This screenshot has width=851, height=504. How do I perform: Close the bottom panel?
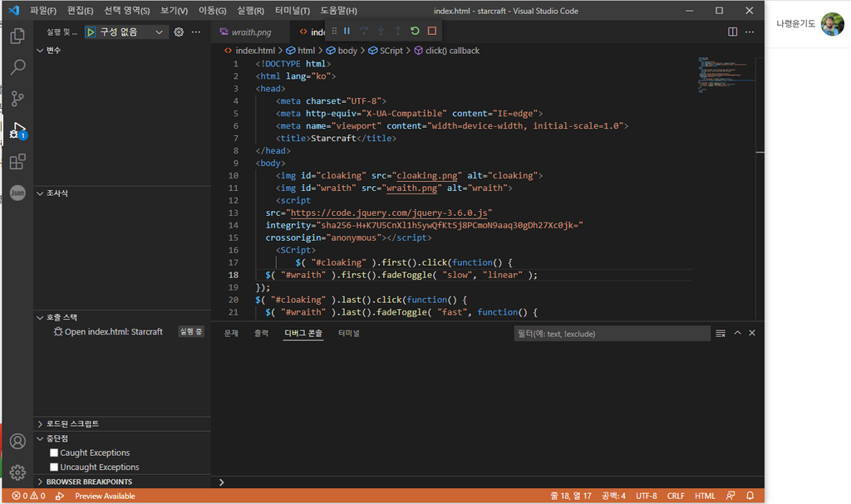tap(752, 333)
